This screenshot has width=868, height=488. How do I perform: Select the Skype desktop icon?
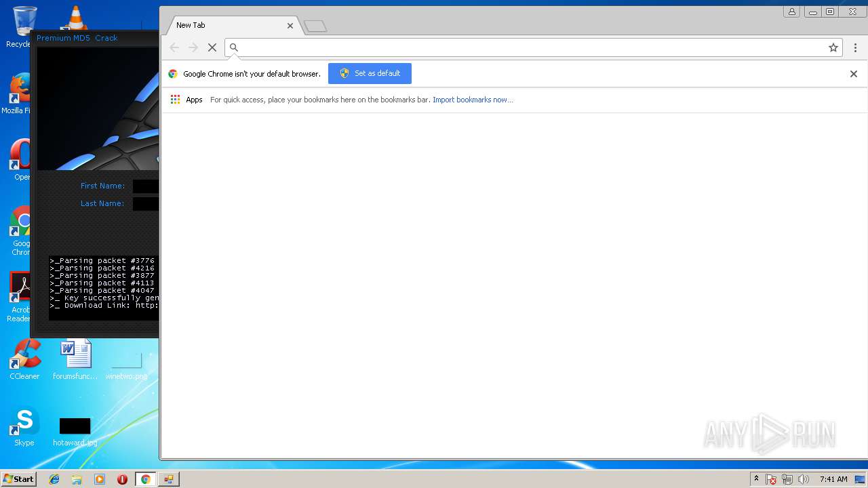[24, 426]
